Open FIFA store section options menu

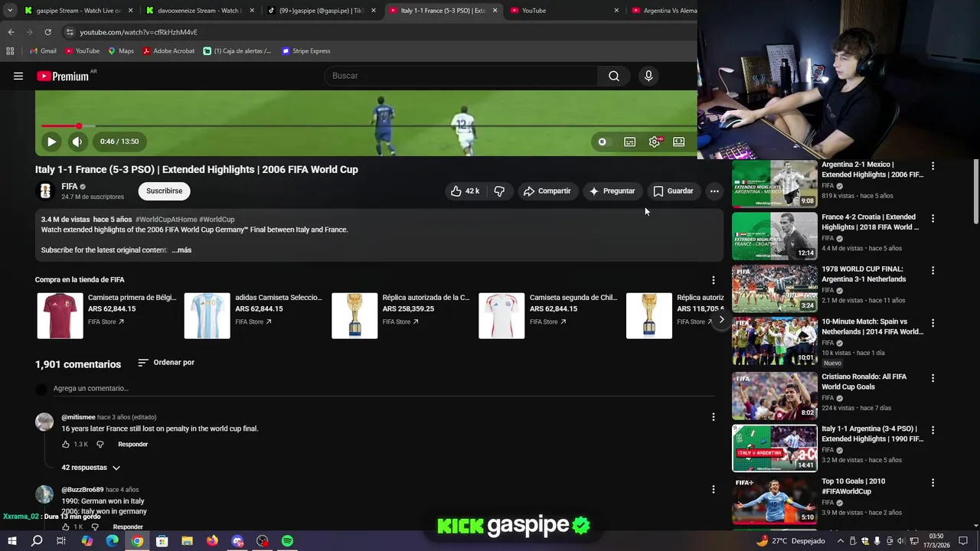pos(713,280)
